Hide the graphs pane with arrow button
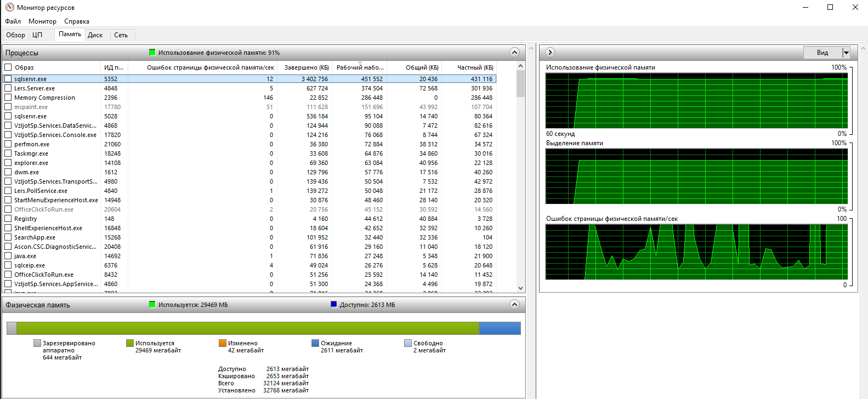868x399 pixels. (x=551, y=53)
